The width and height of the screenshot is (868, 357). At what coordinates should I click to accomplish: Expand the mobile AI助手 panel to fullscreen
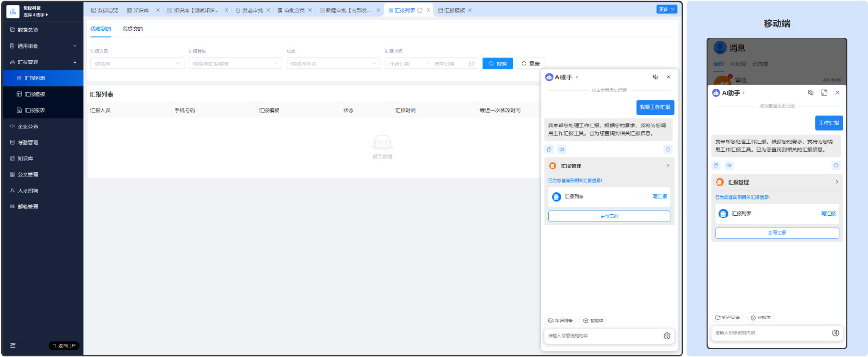click(x=824, y=93)
